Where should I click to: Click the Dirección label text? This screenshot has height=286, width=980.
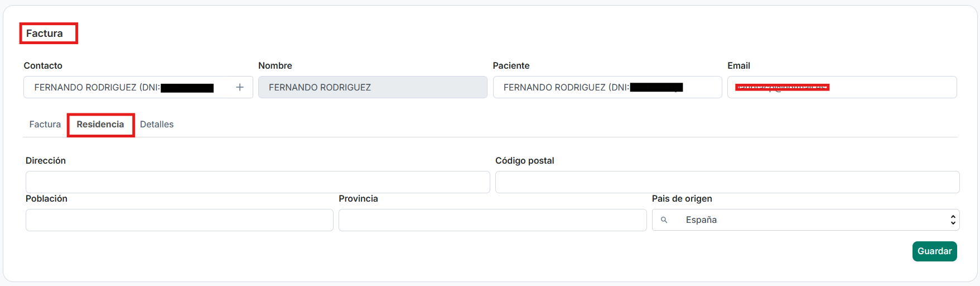46,161
